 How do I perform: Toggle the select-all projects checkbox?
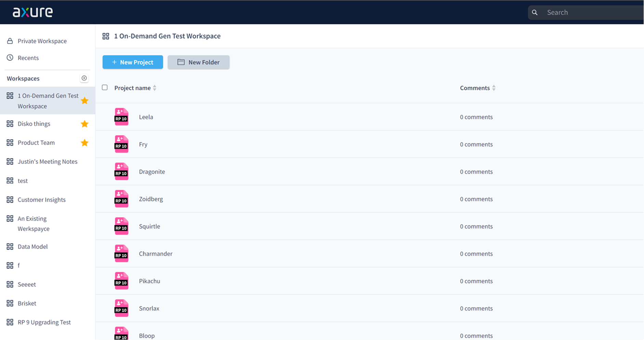(x=105, y=88)
